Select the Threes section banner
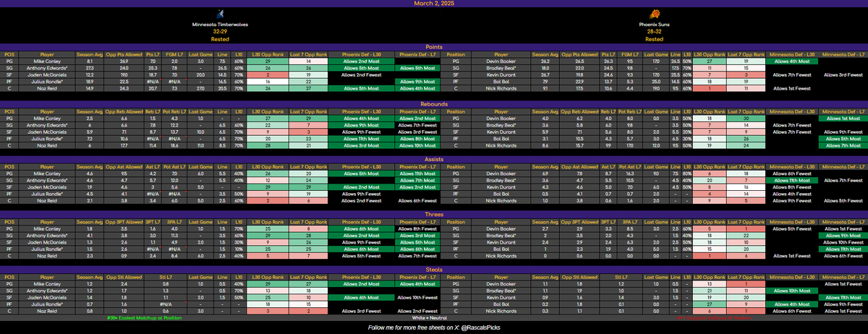Image resolution: width=868 pixels, height=334 pixels. pyautogui.click(x=434, y=214)
